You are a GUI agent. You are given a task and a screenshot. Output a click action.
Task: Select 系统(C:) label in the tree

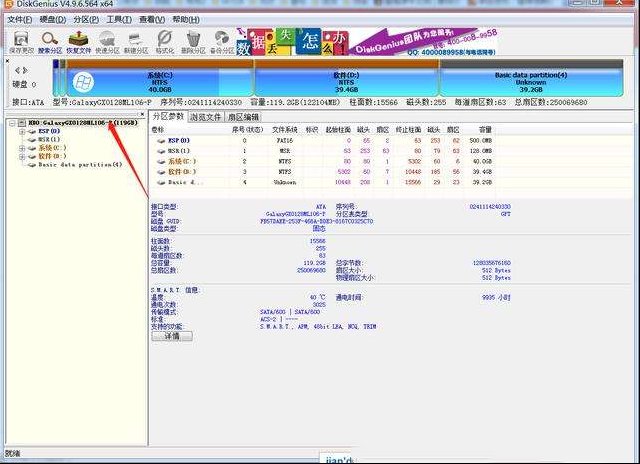coord(52,148)
